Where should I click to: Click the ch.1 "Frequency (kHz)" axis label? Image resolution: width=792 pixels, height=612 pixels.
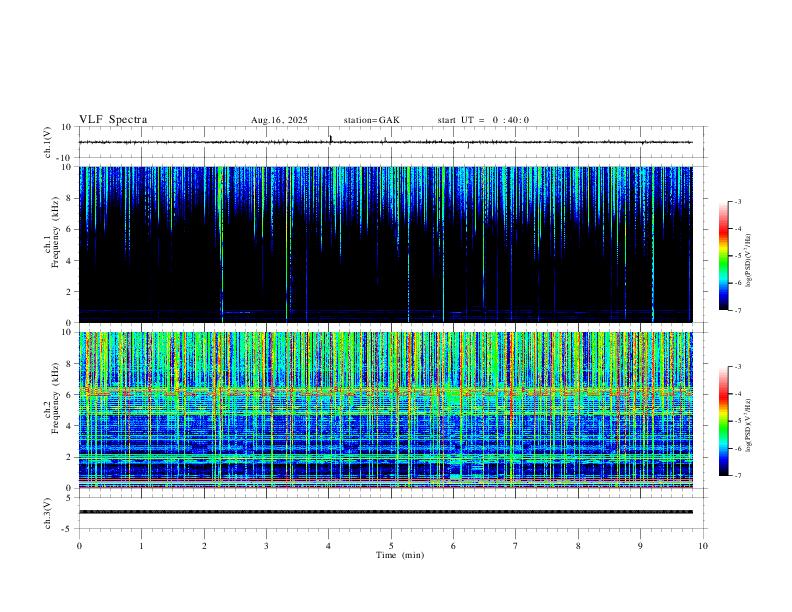[55, 232]
